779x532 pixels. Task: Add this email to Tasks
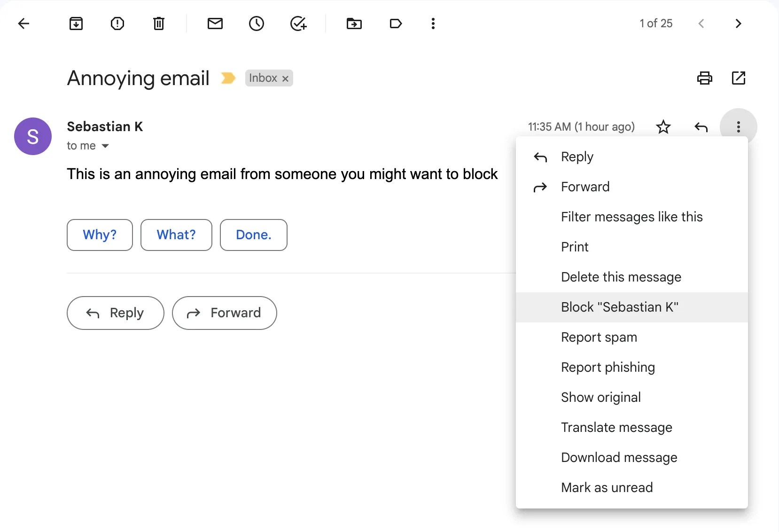(x=299, y=23)
